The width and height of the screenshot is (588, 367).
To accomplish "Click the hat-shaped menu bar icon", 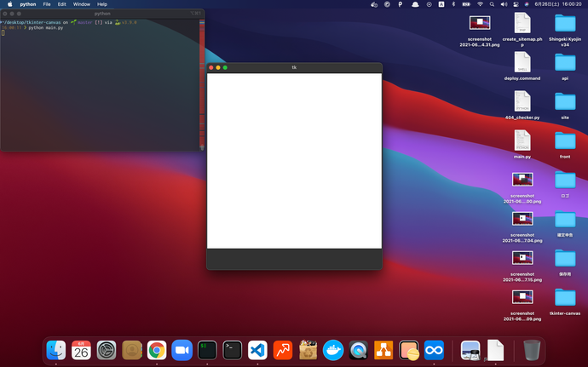I will (x=415, y=4).
